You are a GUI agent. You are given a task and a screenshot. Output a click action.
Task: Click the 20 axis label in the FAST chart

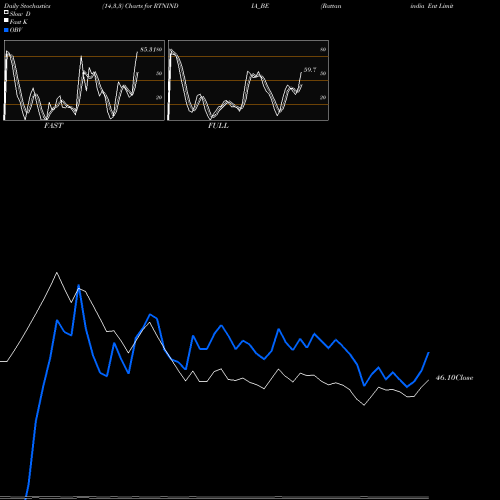[x=159, y=98]
